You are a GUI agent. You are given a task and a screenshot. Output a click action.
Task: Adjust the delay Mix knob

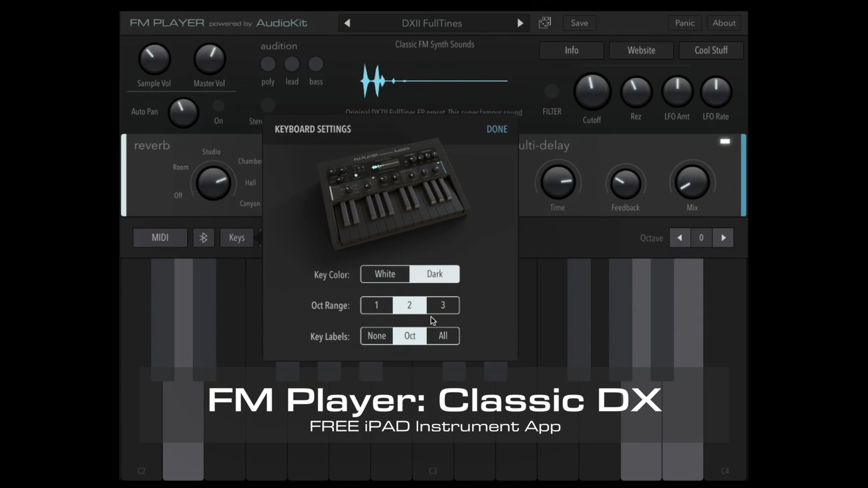click(692, 182)
